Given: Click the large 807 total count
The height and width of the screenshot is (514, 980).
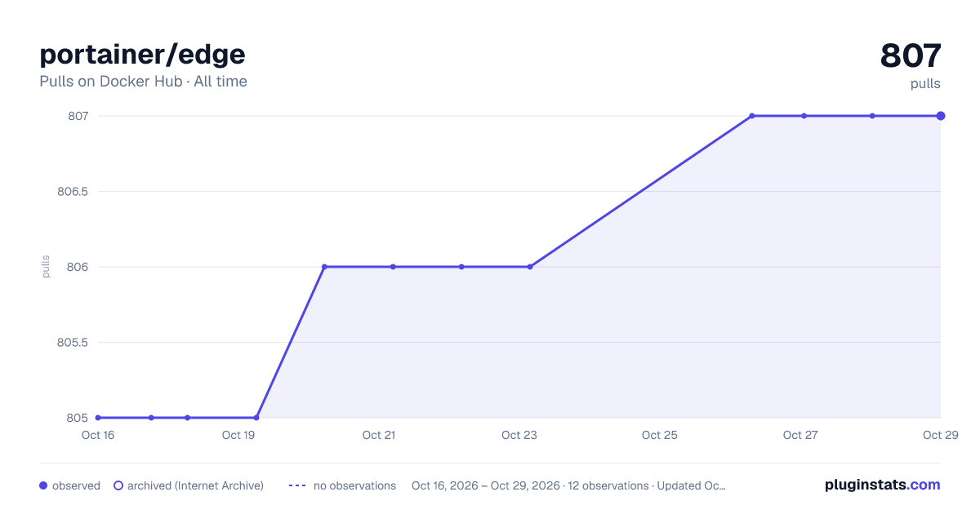Looking at the screenshot, I should 911,55.
